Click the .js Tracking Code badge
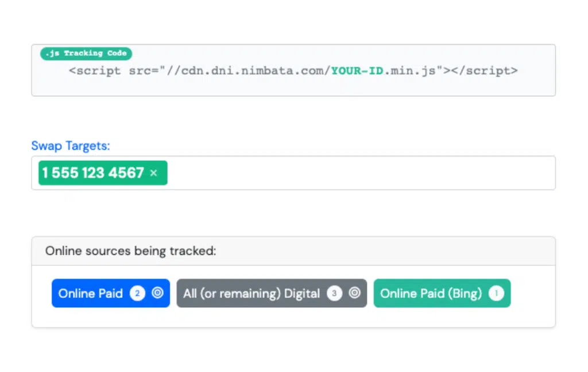The image size is (588, 372). [x=86, y=53]
